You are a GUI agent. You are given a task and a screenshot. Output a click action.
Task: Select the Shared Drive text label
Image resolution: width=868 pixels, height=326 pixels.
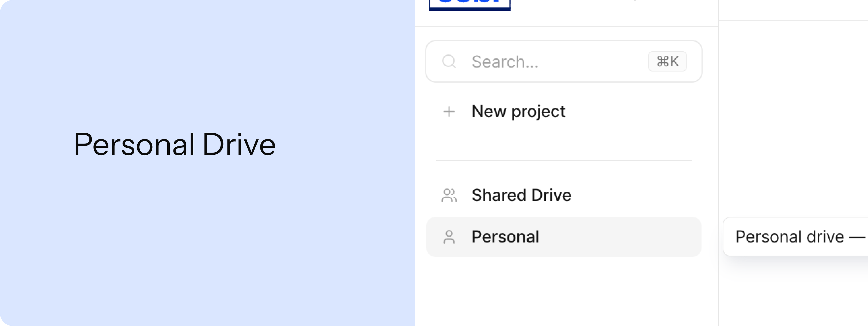[521, 195]
